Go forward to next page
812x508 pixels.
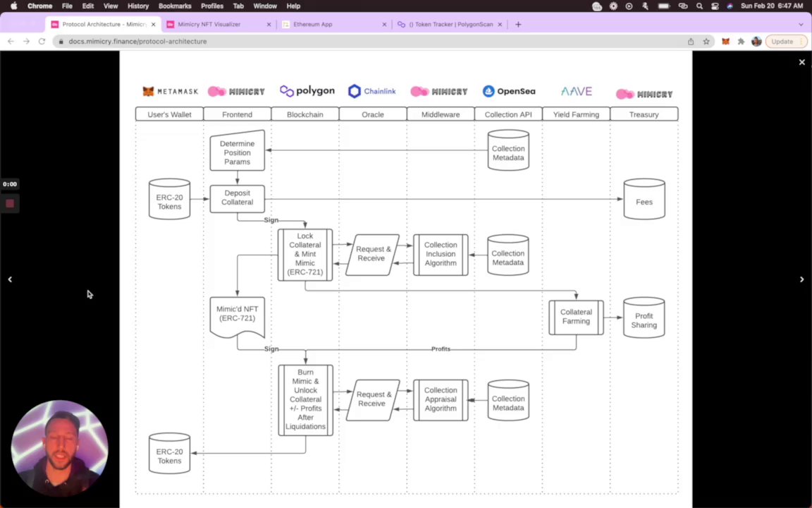(x=26, y=42)
